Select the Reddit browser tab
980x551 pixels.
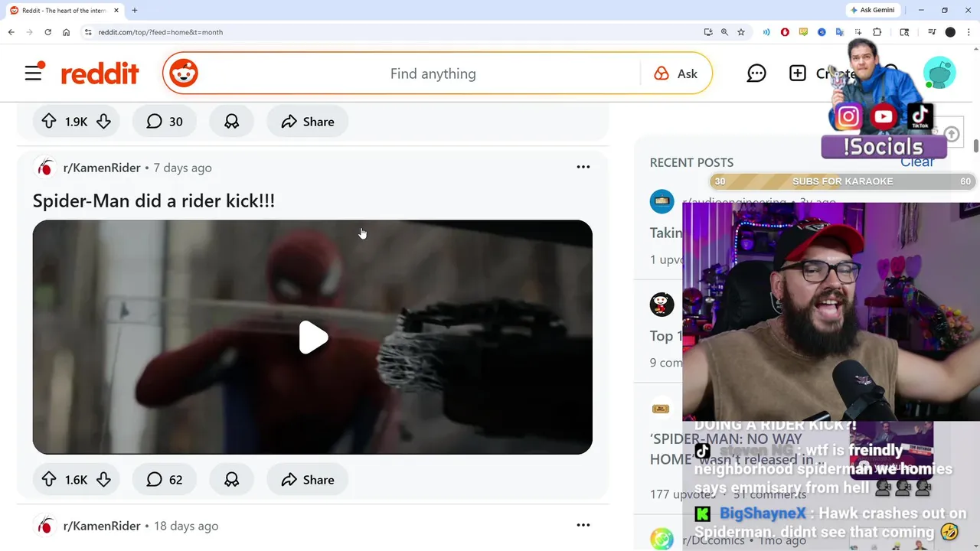(64, 11)
